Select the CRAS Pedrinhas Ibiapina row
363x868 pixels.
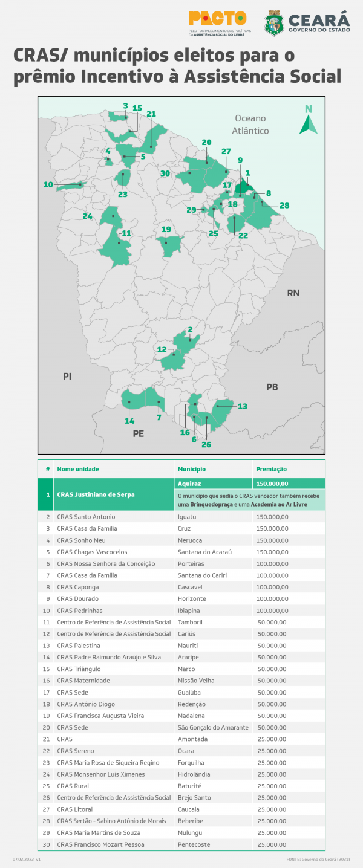click(181, 611)
